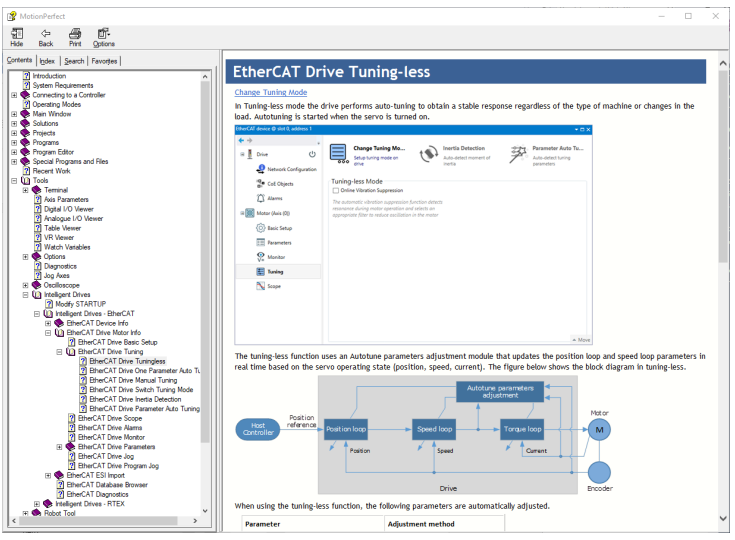The width and height of the screenshot is (735, 540).
Task: Open the Modify STARTUP topic
Action: click(80, 304)
